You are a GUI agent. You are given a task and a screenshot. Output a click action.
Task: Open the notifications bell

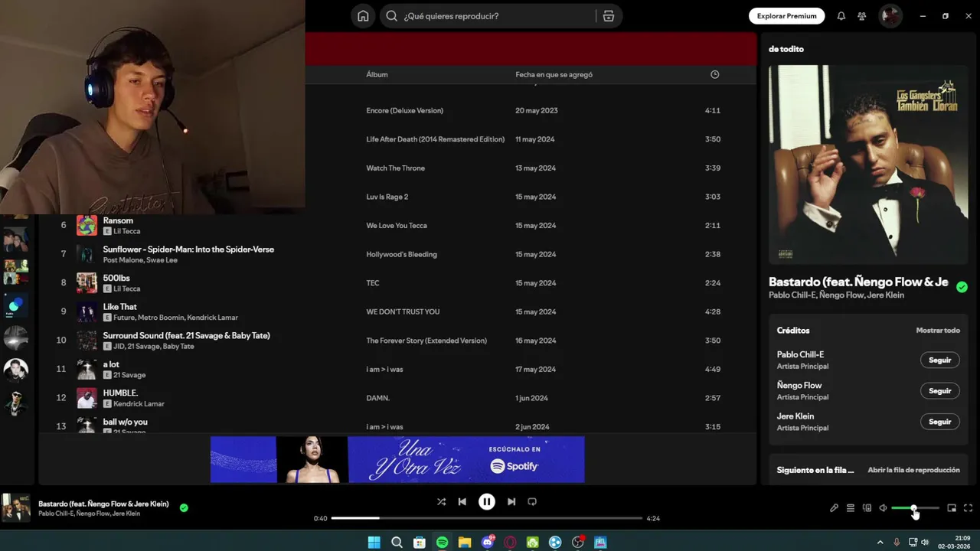(x=841, y=16)
